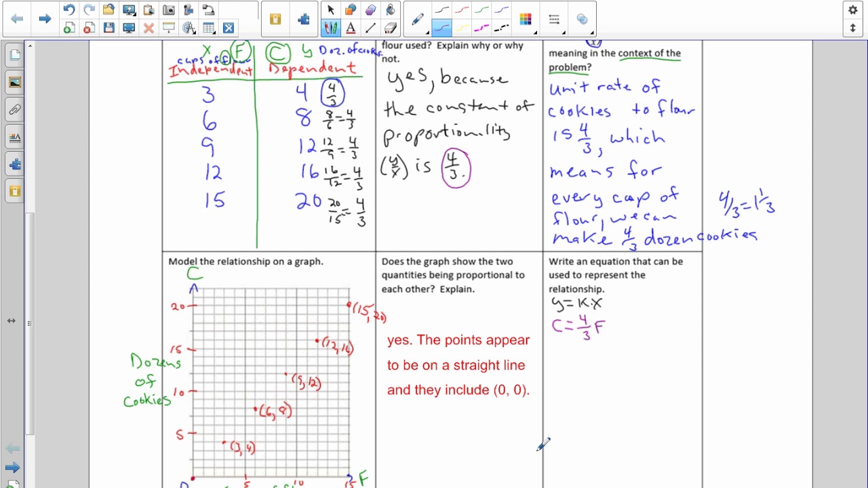Click 'Write an equation that can be' prompt
This screenshot has height=488, width=868.
[616, 262]
